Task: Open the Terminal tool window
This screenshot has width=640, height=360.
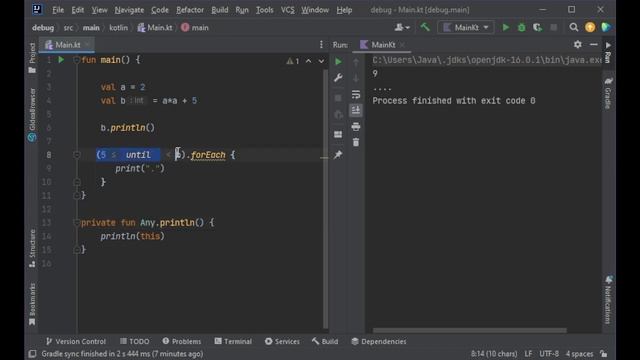Action: [233, 341]
